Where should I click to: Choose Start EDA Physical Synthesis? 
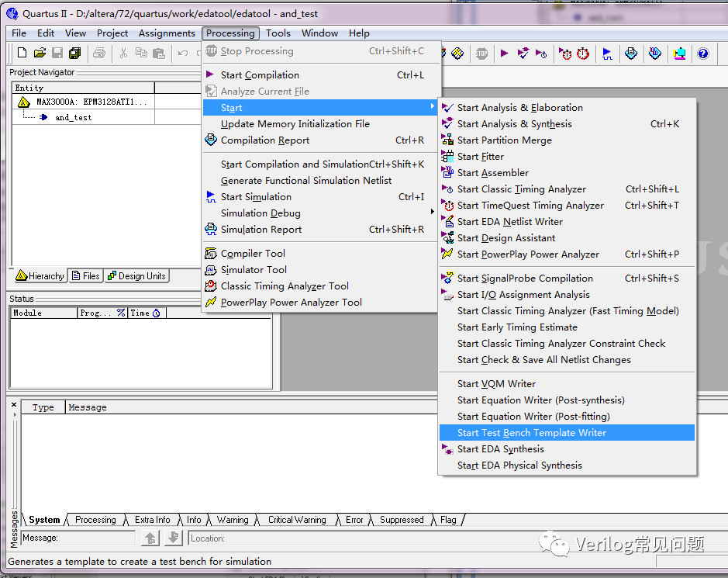pyautogui.click(x=567, y=465)
